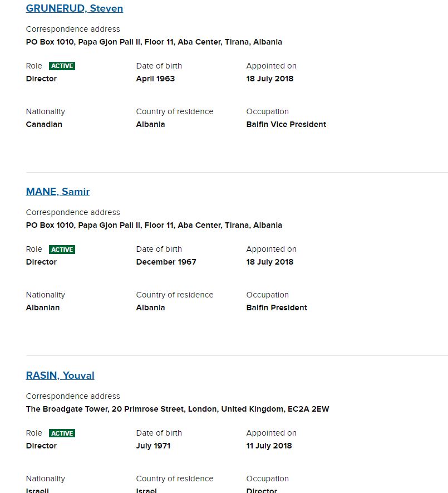The width and height of the screenshot is (448, 493).
Task: Click the April 1963 date of birth
Action: [x=155, y=79]
